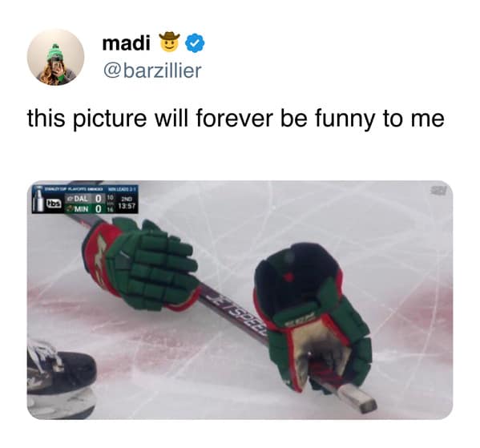This screenshot has width=480, height=448.
Task: Click the CCM logo on right glove
Action: click(299, 320)
